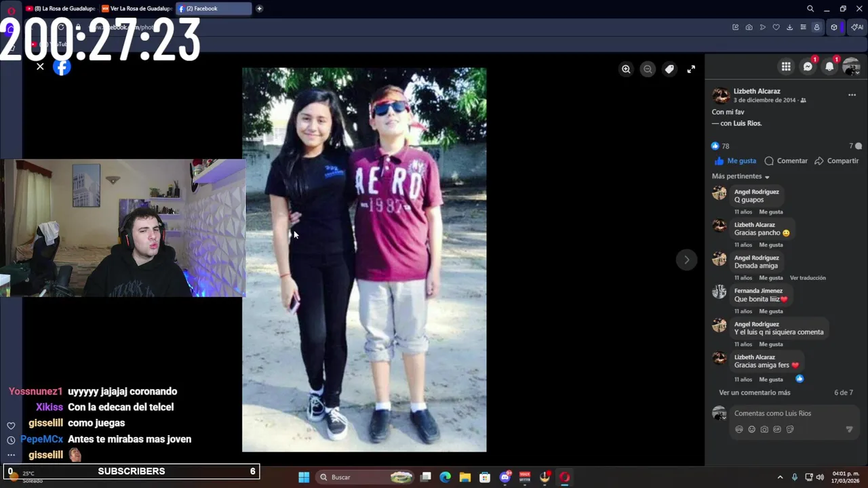This screenshot has width=868, height=488.
Task: Open browser easy setup sliders
Action: (x=804, y=27)
